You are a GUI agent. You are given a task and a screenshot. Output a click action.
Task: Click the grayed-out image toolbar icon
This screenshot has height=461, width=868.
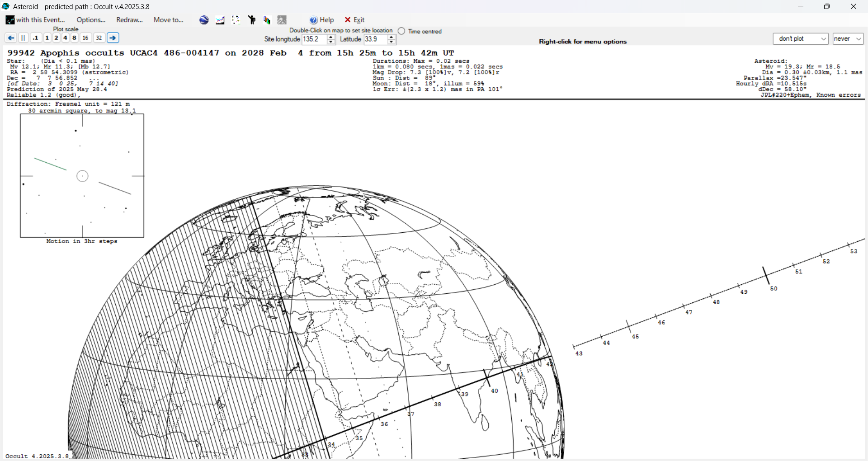pyautogui.click(x=282, y=20)
